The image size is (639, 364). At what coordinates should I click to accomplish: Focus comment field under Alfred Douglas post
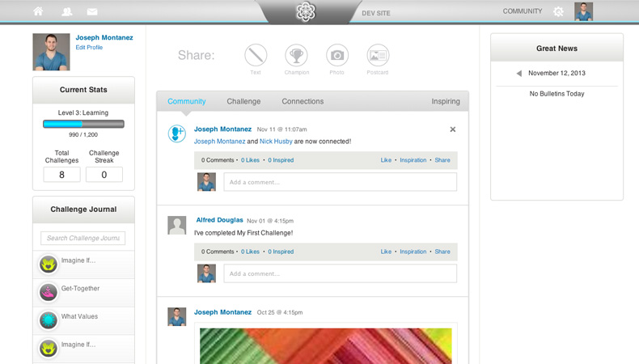(341, 273)
